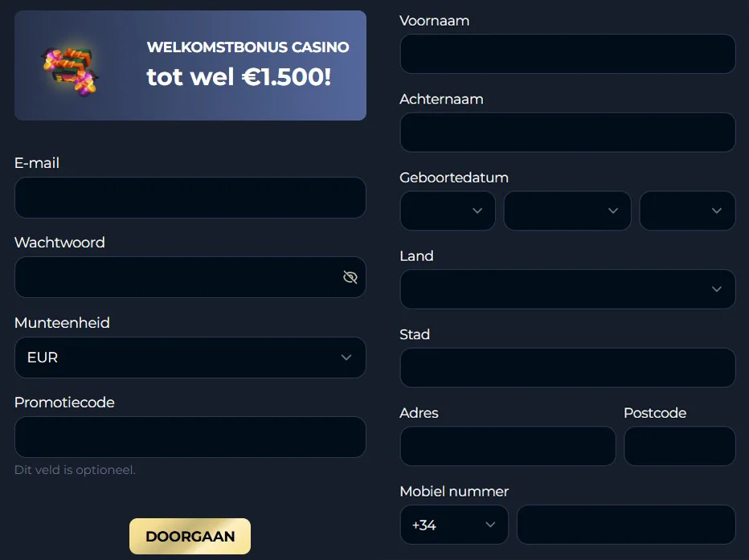This screenshot has width=749, height=560.
Task: Click into the Wachtwoord field
Action: coord(177,277)
